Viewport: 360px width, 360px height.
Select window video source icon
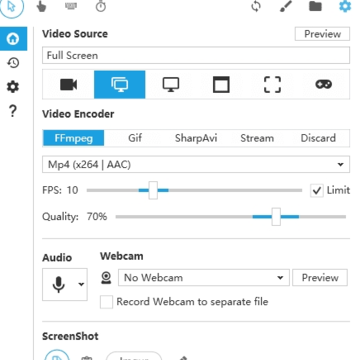point(221,84)
